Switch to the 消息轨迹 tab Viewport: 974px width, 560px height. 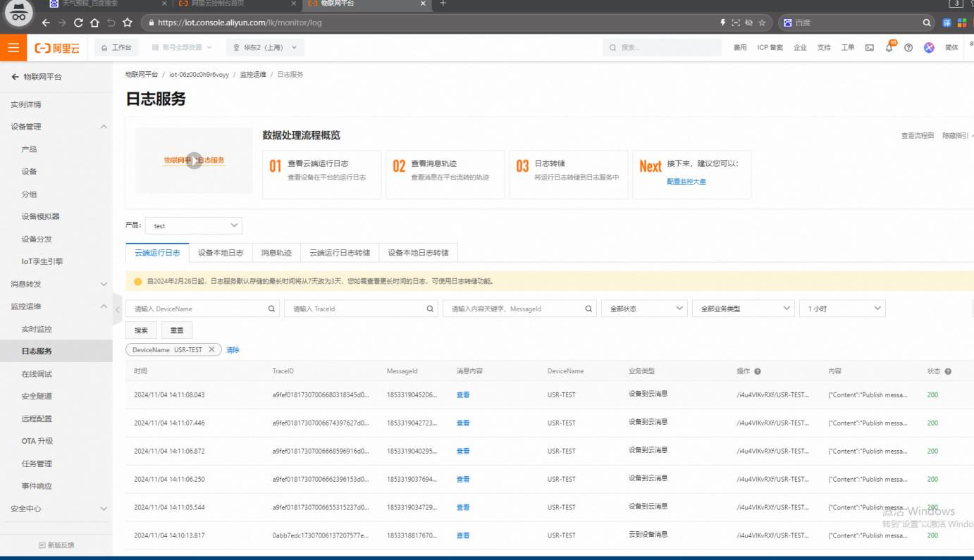click(276, 253)
